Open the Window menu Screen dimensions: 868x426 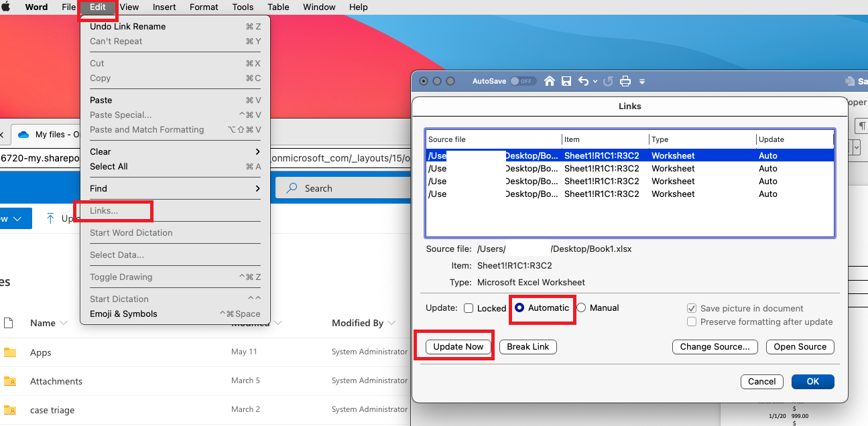click(319, 7)
